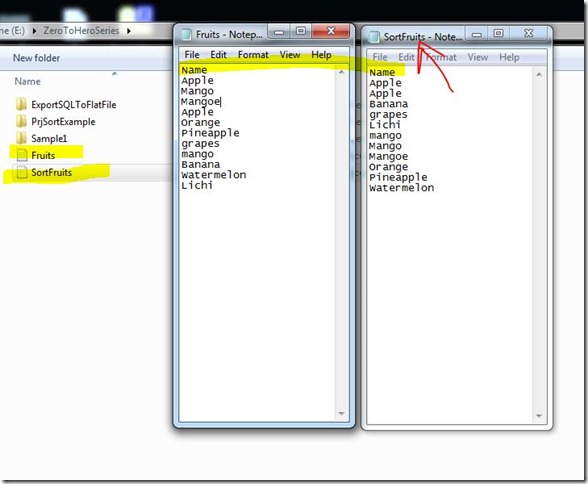Click 'Watermelon' line in Fruits Notepad
The width and height of the screenshot is (588, 484).
coord(213,175)
